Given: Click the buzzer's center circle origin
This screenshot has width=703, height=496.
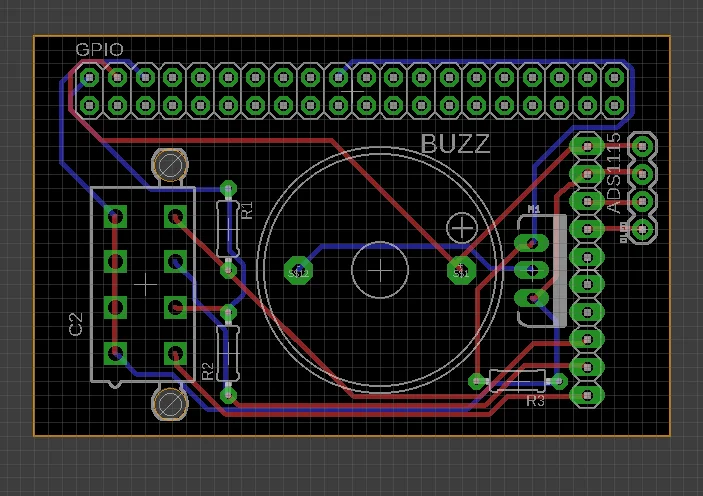Looking at the screenshot, I should click(380, 270).
